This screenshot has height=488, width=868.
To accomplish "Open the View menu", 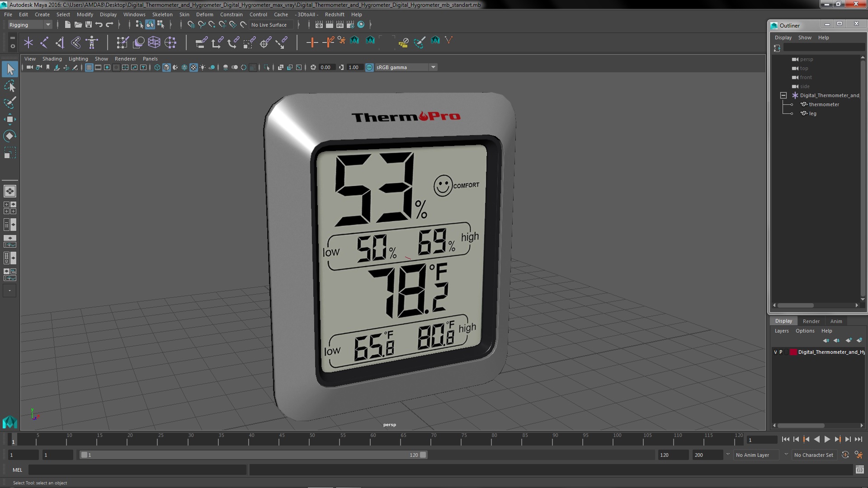I will click(29, 58).
